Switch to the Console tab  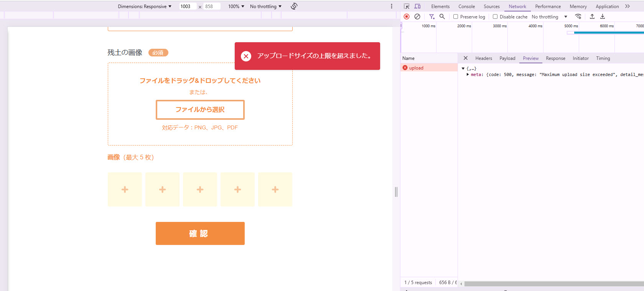pyautogui.click(x=466, y=6)
